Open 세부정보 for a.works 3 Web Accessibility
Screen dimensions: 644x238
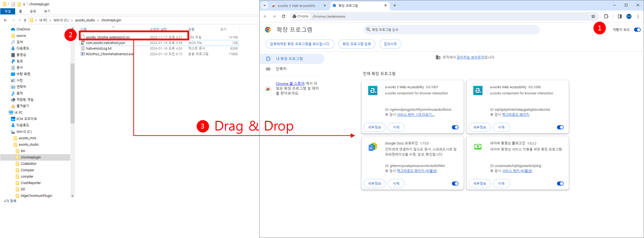point(375,127)
